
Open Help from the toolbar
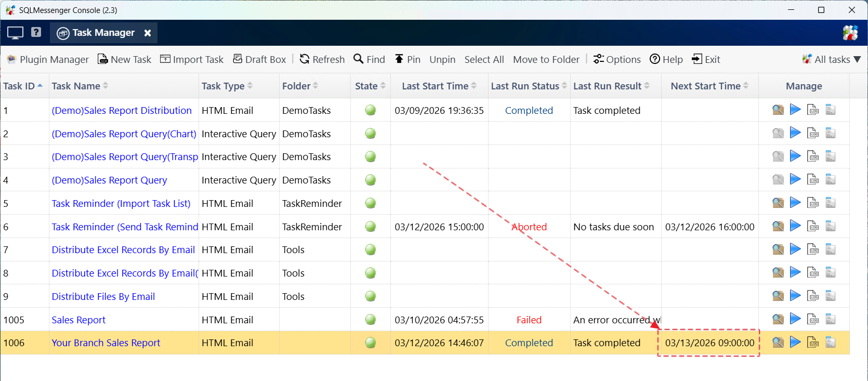666,59
